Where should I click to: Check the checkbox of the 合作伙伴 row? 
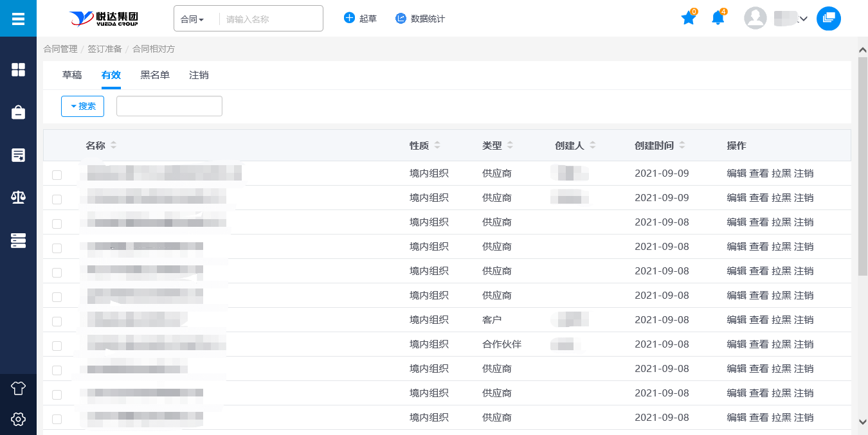click(x=57, y=346)
